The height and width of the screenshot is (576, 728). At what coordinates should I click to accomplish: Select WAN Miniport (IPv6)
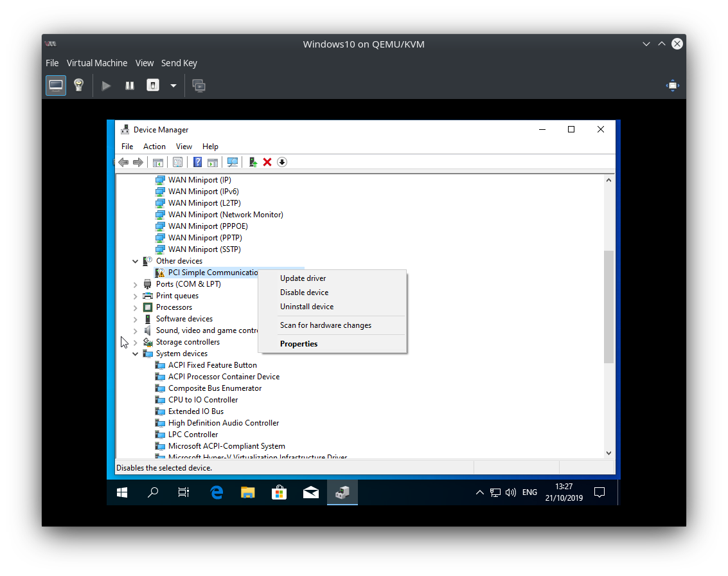tap(203, 192)
